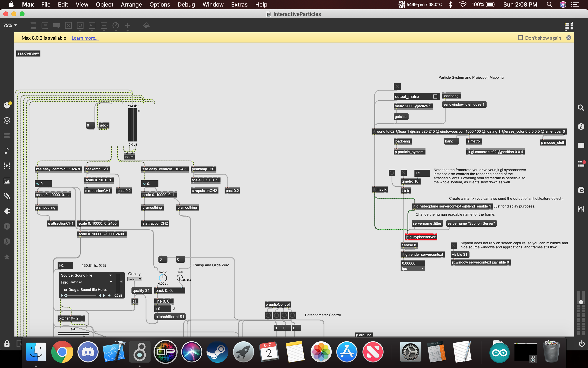The width and height of the screenshot is (588, 368).
Task: Add a comment from top toolbar
Action: tap(57, 25)
